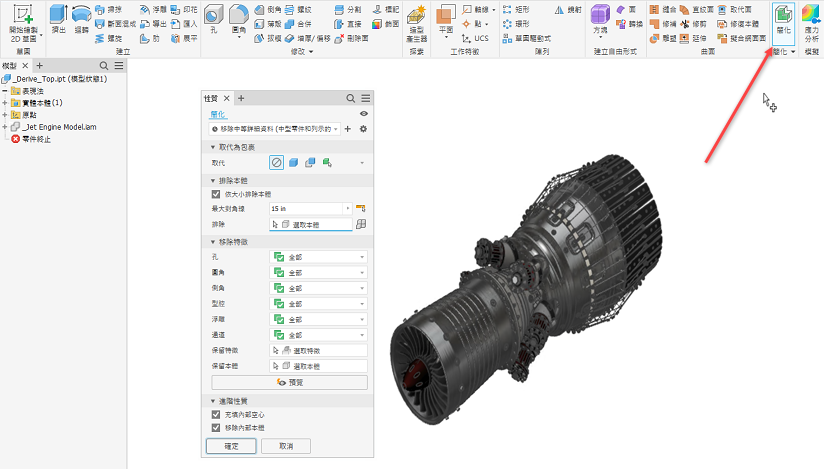This screenshot has height=469, width=824.
Task: Open Stress Analysis (應力分析)
Action: tap(811, 24)
